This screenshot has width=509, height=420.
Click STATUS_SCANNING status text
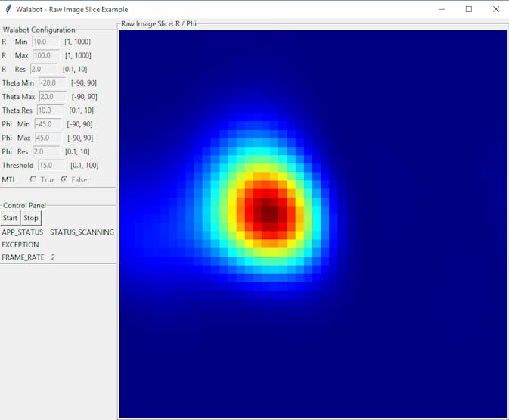point(82,232)
